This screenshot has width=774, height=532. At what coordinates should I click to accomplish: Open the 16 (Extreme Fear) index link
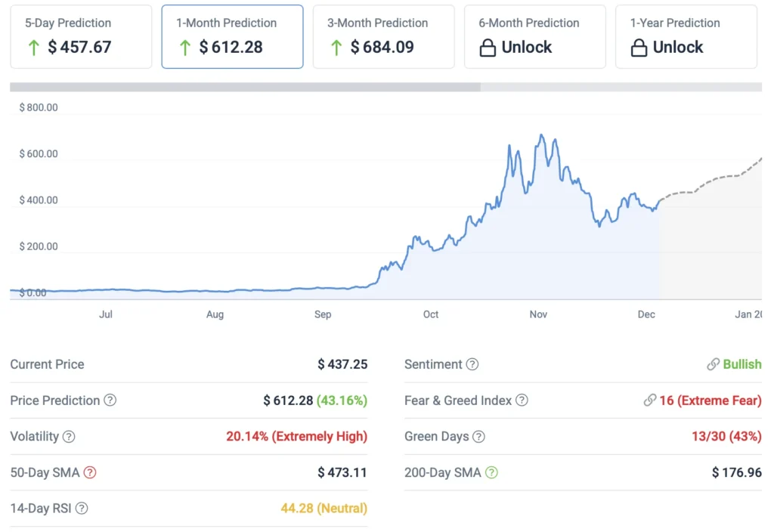pos(711,401)
